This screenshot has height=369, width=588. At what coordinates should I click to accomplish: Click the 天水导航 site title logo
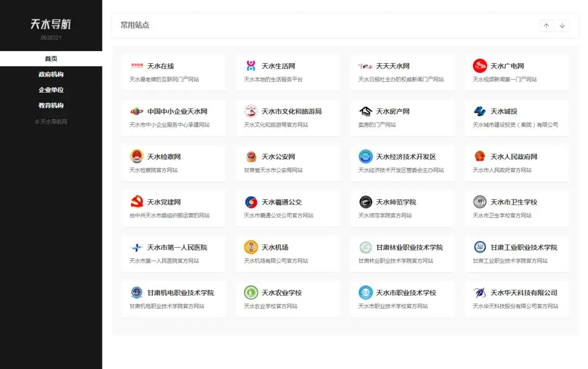pos(51,24)
